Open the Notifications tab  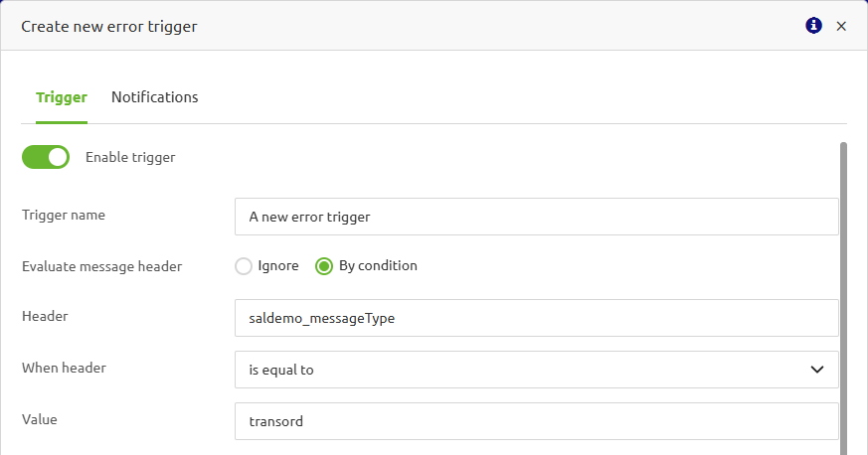pyautogui.click(x=154, y=97)
